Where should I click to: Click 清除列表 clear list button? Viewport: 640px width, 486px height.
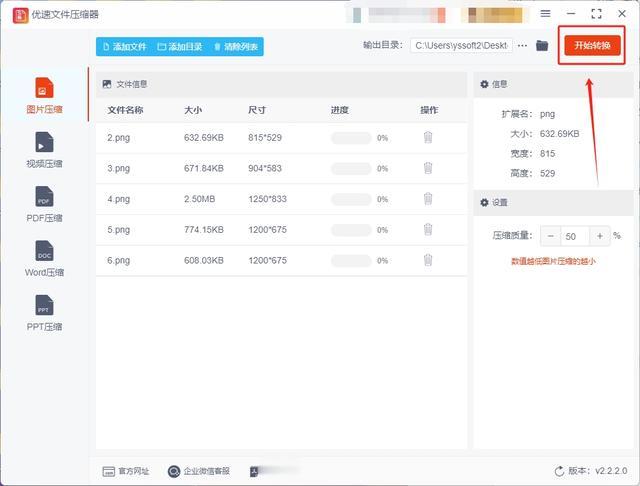(x=236, y=47)
